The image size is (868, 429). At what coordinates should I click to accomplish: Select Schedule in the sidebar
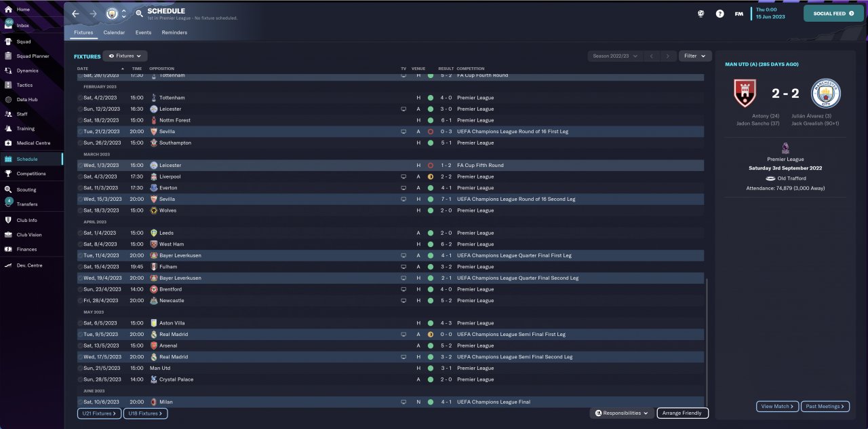click(31, 159)
